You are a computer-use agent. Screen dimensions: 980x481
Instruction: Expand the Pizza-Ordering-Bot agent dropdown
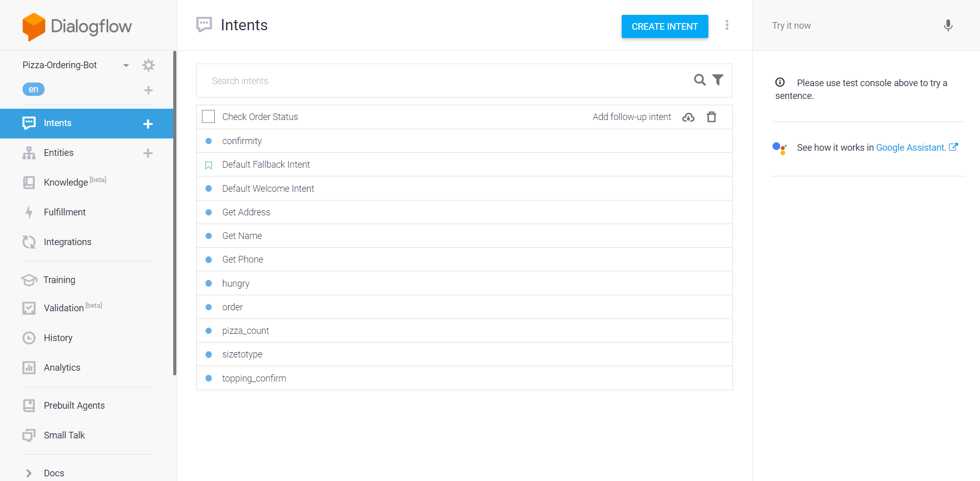tap(126, 65)
